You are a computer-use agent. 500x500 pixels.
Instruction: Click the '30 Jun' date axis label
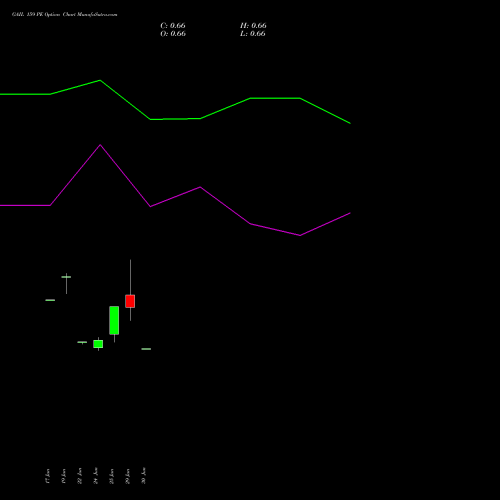143,476
